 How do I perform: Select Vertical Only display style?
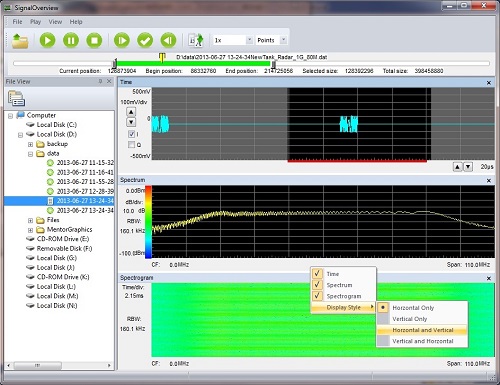[x=410, y=319]
